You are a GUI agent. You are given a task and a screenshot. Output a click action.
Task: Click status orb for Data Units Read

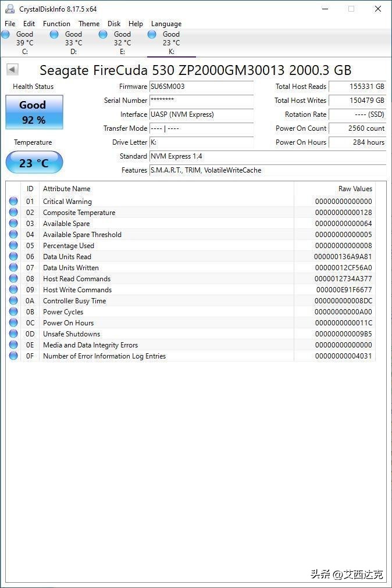click(x=13, y=256)
